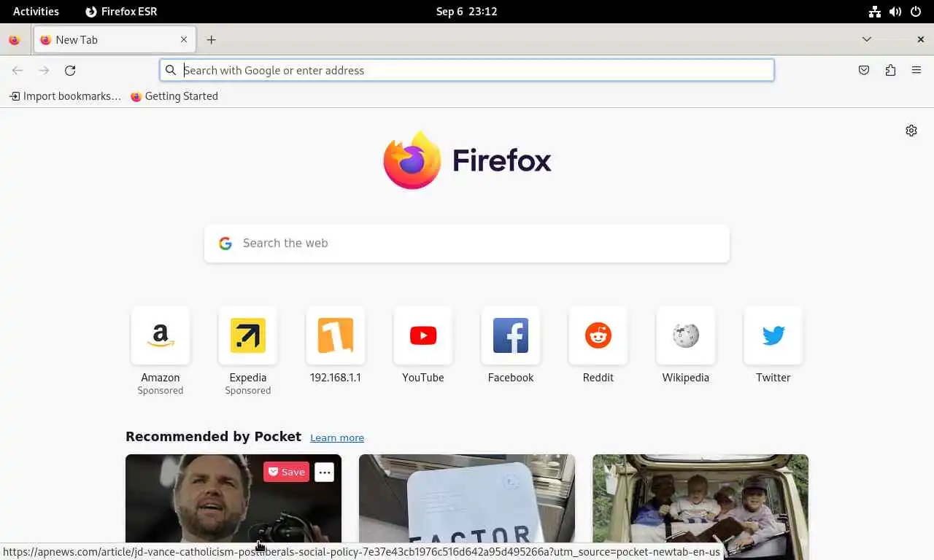Go forward with the forward arrow
Viewport: 934px width, 560px height.
coord(44,71)
